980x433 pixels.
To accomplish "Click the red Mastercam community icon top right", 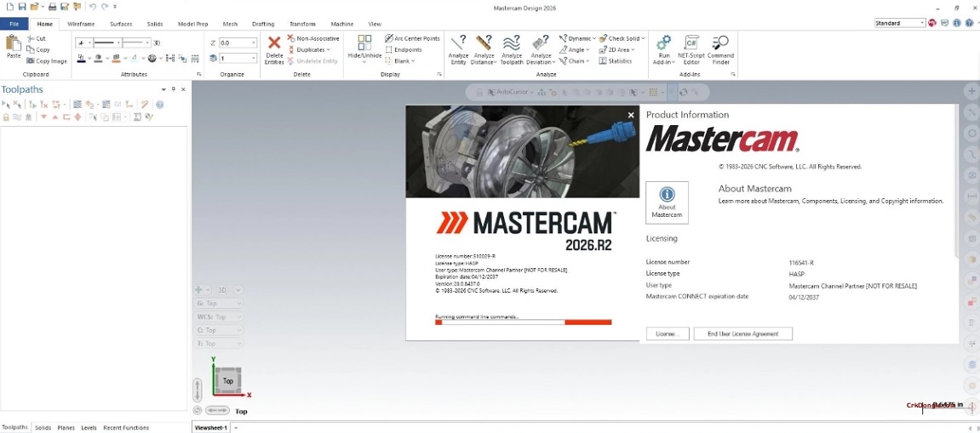I will pos(931,23).
